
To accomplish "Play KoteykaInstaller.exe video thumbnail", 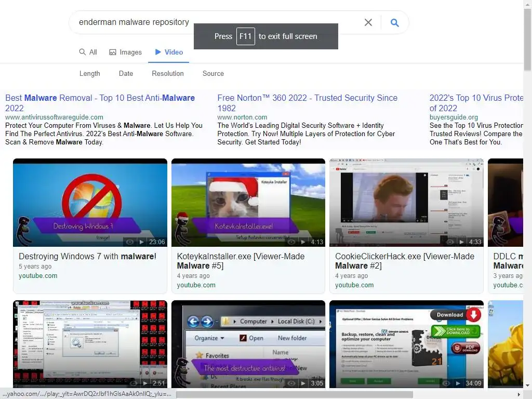I will [x=248, y=203].
